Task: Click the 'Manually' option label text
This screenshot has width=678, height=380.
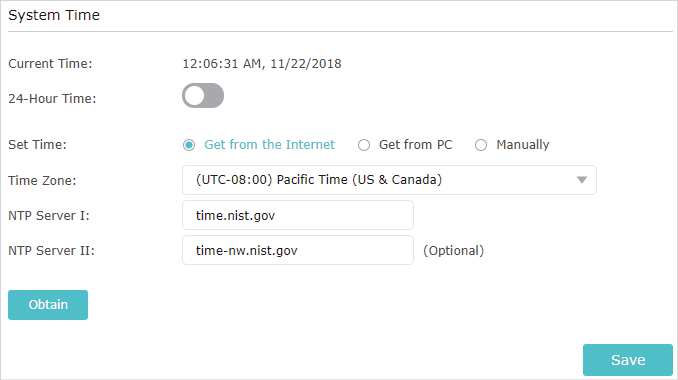Action: click(523, 145)
